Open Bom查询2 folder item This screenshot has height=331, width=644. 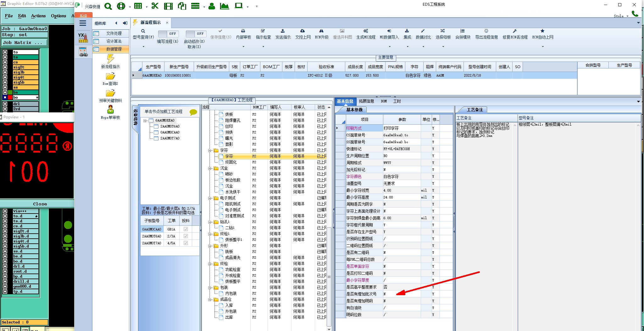point(110,79)
